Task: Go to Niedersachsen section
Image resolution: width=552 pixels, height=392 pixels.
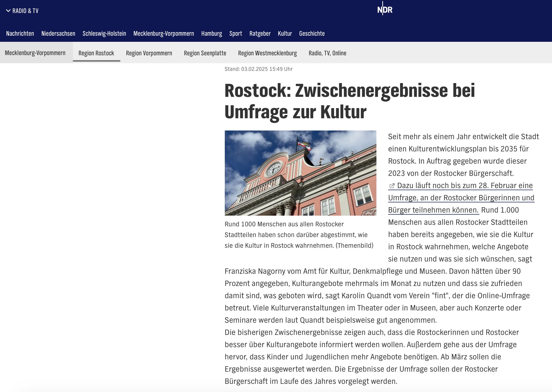Action: tap(58, 33)
